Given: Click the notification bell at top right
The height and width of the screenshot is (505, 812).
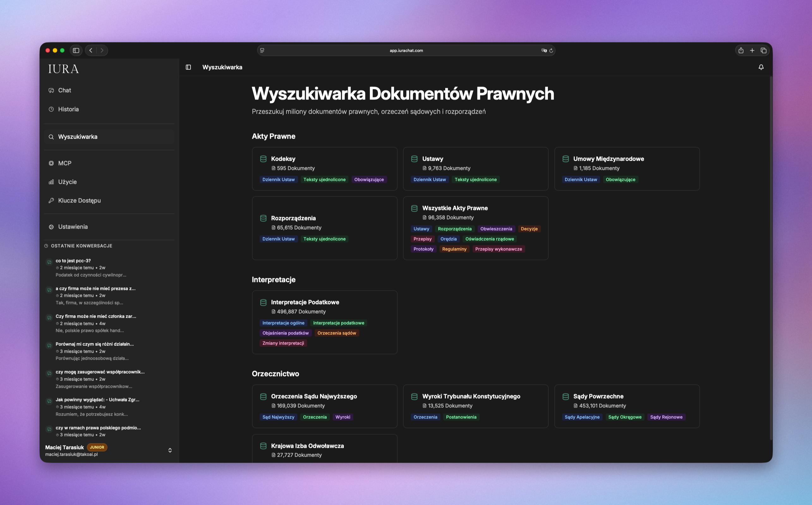Looking at the screenshot, I should tap(761, 67).
